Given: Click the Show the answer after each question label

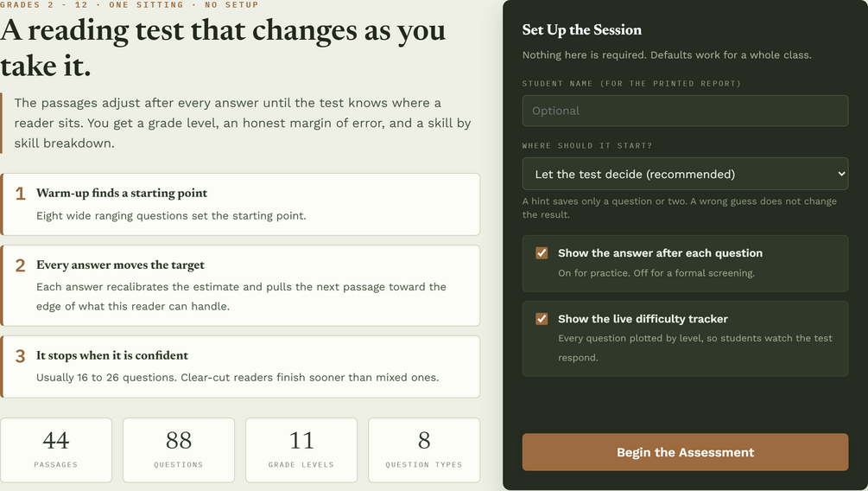Looking at the screenshot, I should point(660,253).
